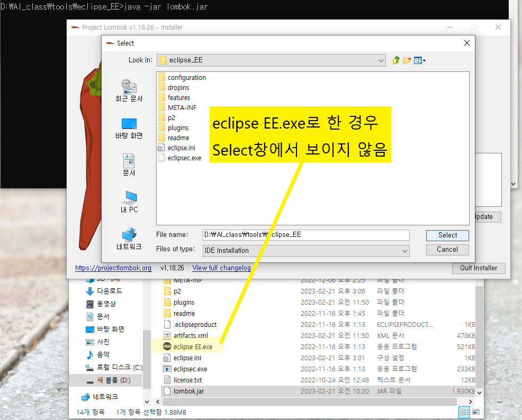The height and width of the screenshot is (420, 522).
Task: Select features folder in Select dialog
Action: (175, 97)
